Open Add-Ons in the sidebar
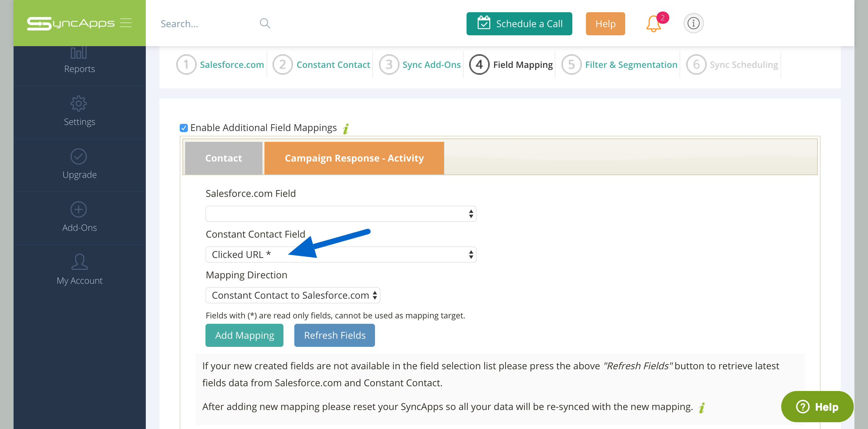 tap(79, 218)
